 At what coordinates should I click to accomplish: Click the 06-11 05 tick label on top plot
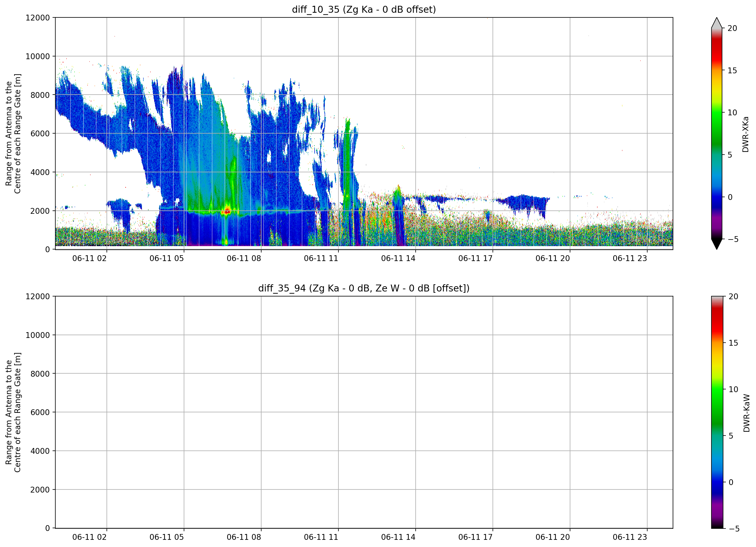[167, 259]
